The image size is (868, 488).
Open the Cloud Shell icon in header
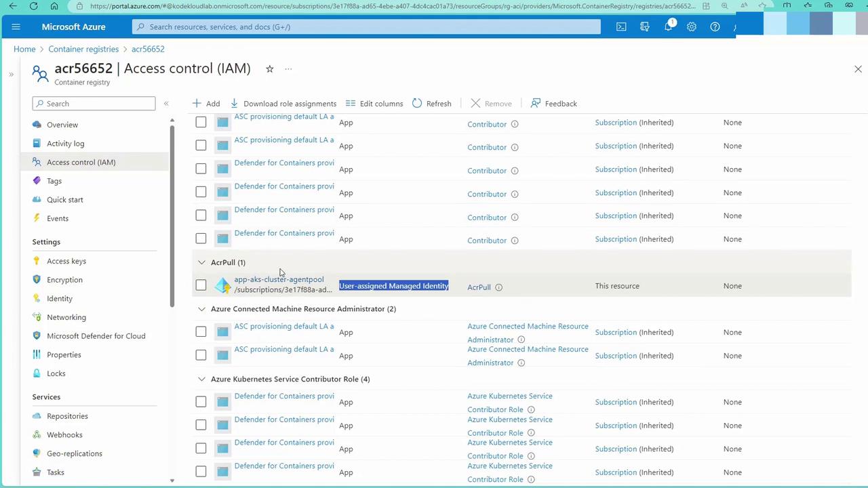pyautogui.click(x=621, y=27)
